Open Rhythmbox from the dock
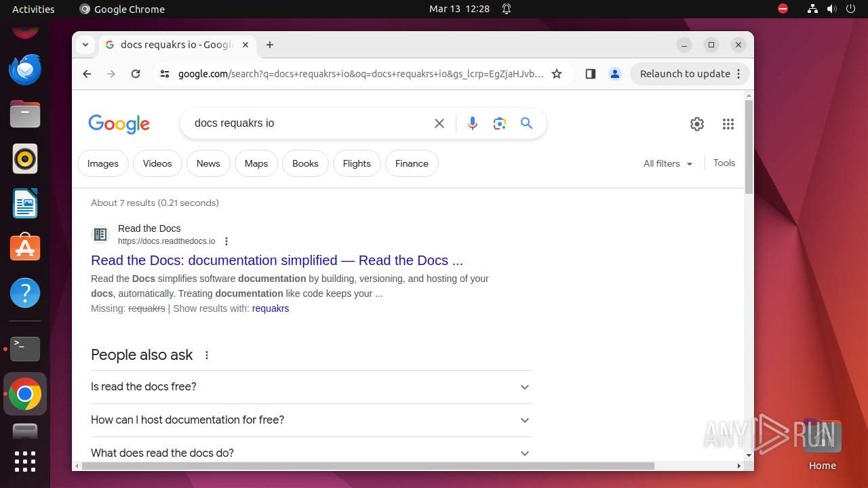 click(25, 159)
